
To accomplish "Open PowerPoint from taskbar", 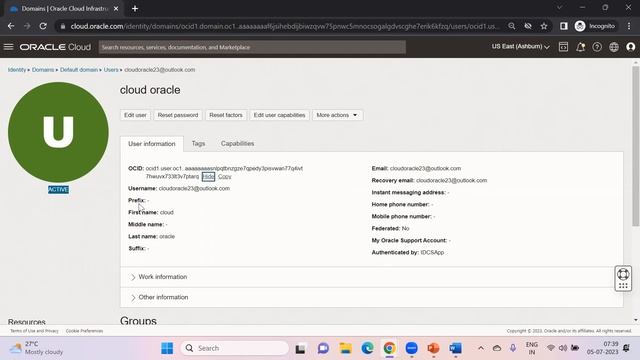I will pyautogui.click(x=433, y=348).
